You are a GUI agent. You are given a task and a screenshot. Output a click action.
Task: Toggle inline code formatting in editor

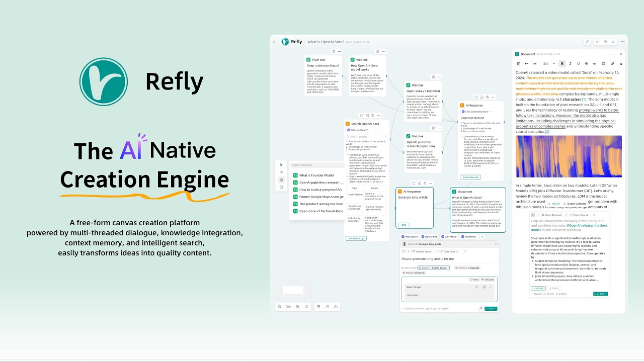pos(595,64)
